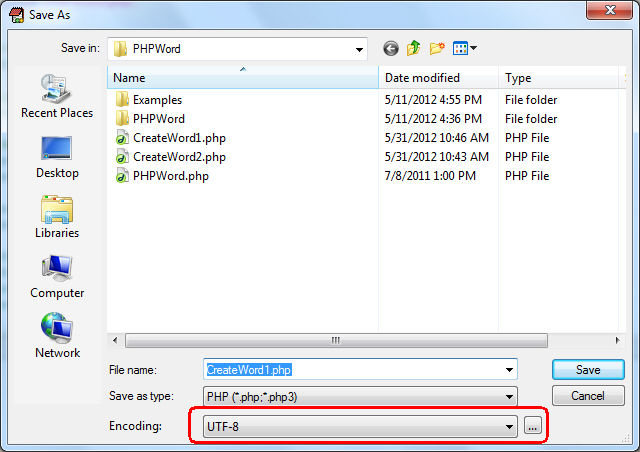Open the Encoding dropdown set to UTF-8

pyautogui.click(x=360, y=427)
